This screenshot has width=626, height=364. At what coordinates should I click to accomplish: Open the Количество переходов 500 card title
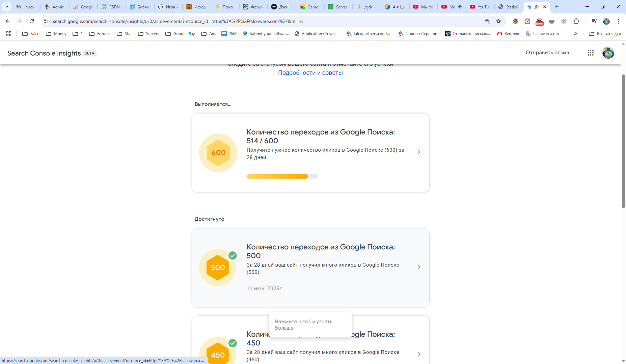pos(321,251)
